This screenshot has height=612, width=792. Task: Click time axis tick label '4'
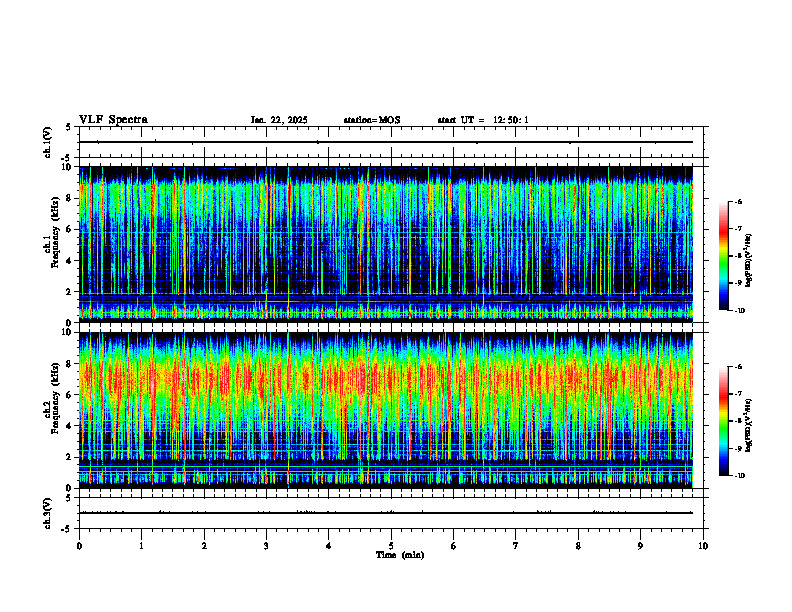pyautogui.click(x=329, y=546)
